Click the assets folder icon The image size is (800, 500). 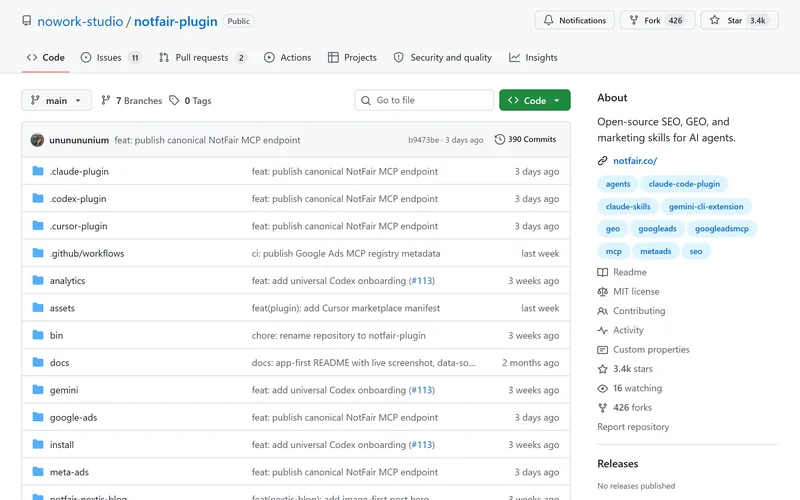[38, 308]
